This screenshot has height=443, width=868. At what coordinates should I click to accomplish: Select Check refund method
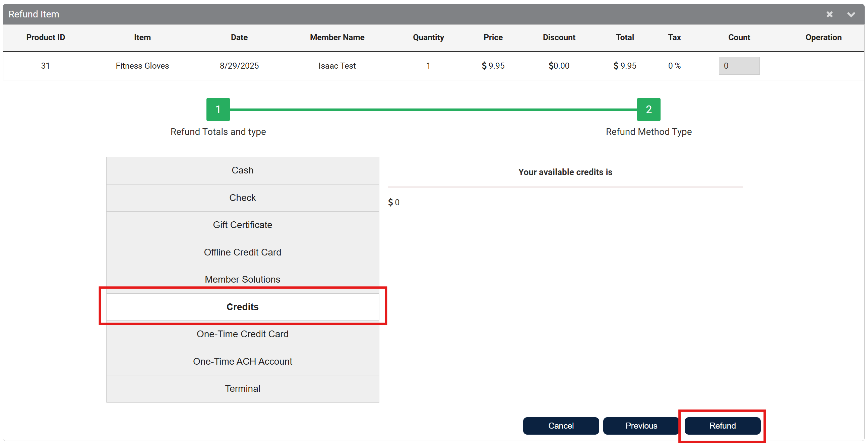242,198
